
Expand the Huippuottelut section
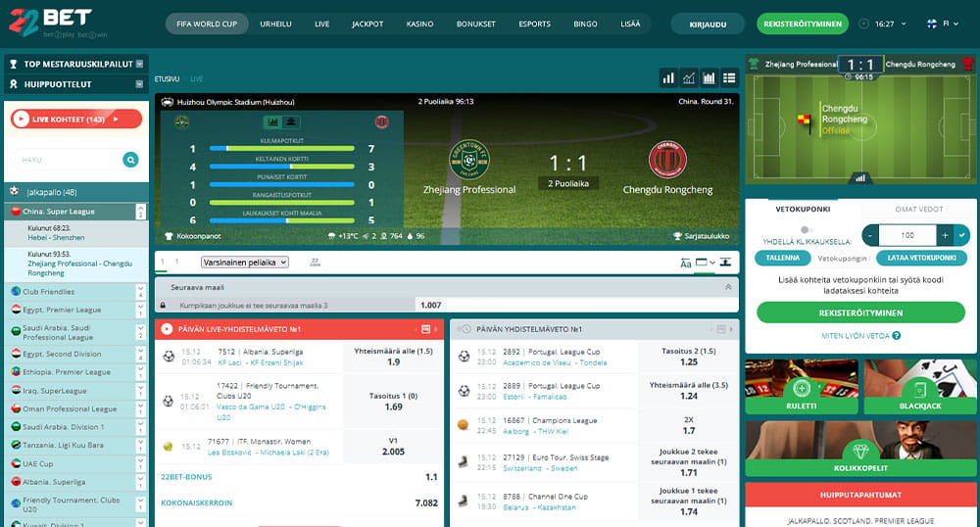coord(139,83)
